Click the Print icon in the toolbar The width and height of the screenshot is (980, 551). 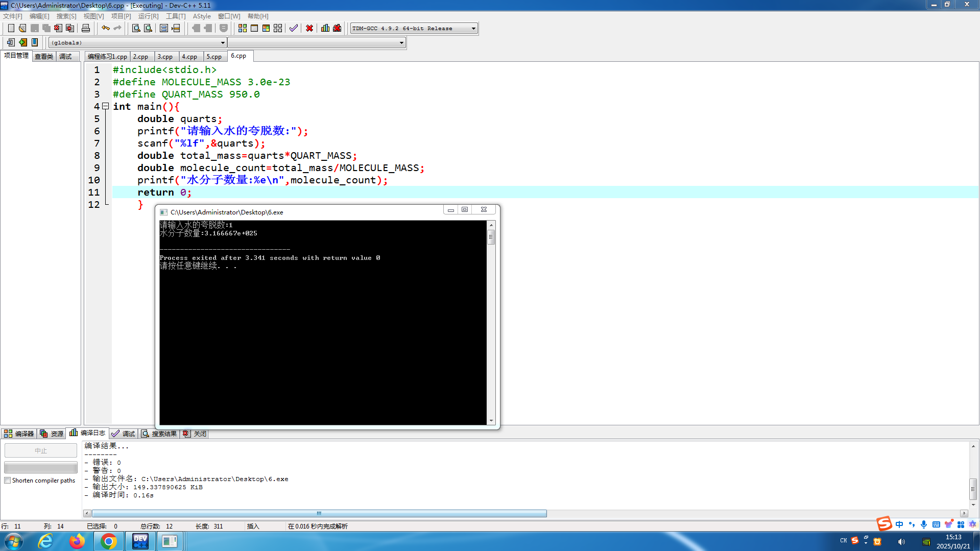click(x=86, y=28)
